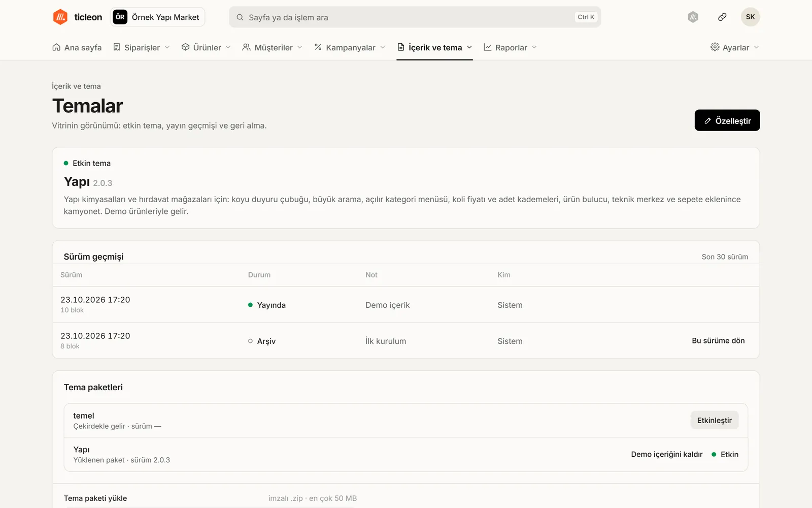Click the search magnifier icon
The width and height of the screenshot is (812, 508).
point(240,17)
